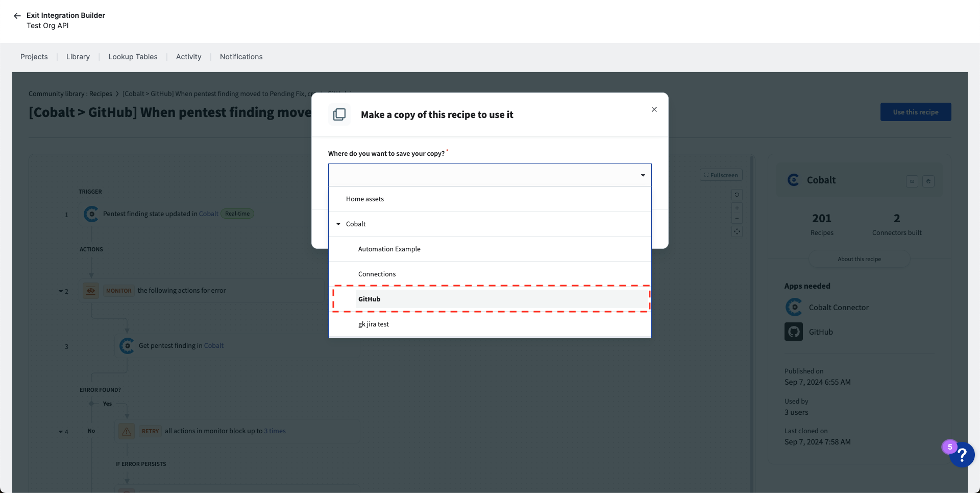Click the Monitor eye icon in step 2

tap(91, 290)
